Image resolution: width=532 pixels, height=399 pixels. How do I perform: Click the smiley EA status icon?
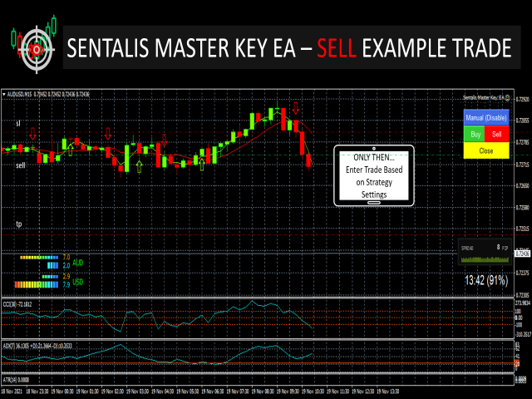point(508,98)
